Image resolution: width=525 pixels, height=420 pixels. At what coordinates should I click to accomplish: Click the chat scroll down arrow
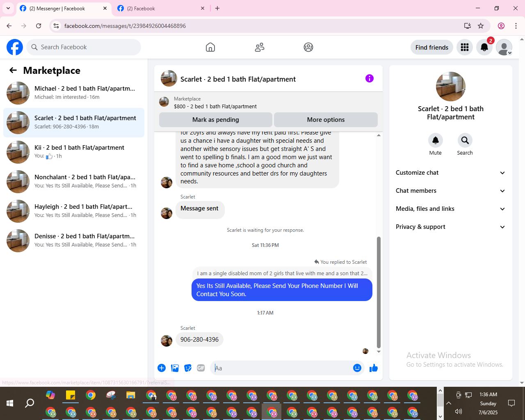tap(379, 352)
